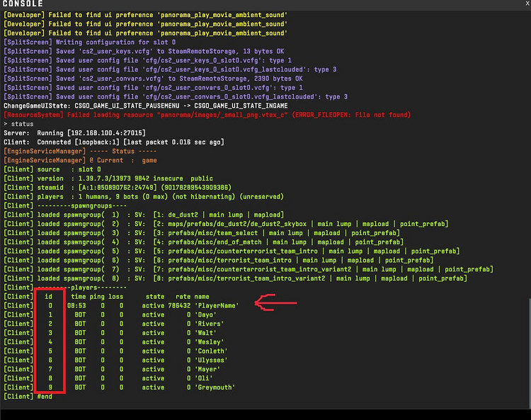The image size is (531, 420).
Task: Select the 'id' column header
Action: (49, 296)
